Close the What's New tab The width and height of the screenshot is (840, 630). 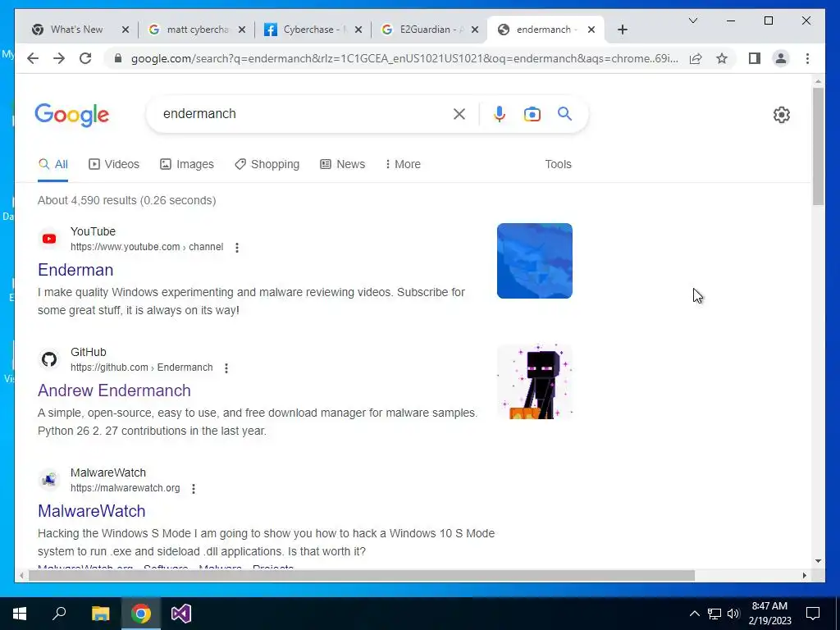point(126,30)
